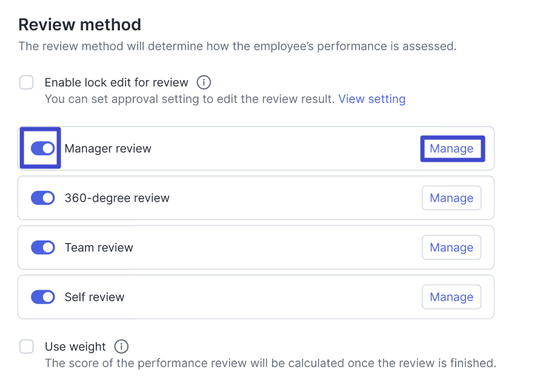This screenshot has height=392, width=540.
Task: Click info icon beside Enable lock edit
Action: pyautogui.click(x=204, y=82)
